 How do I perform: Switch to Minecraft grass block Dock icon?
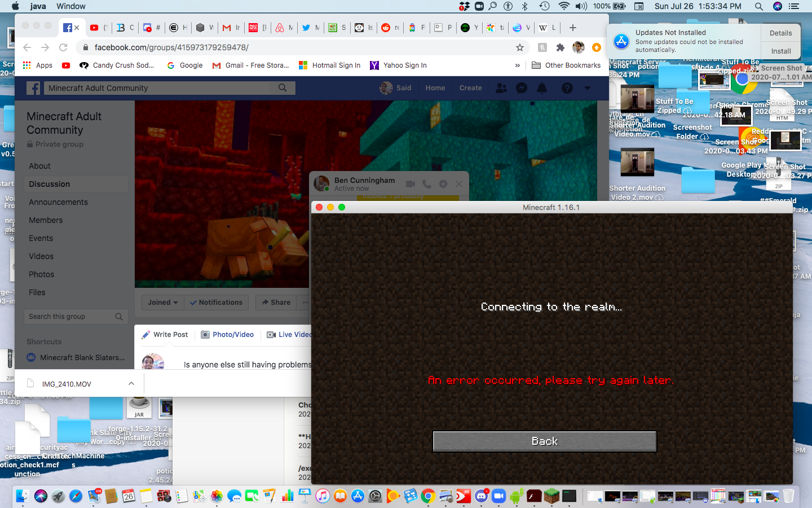coord(551,496)
